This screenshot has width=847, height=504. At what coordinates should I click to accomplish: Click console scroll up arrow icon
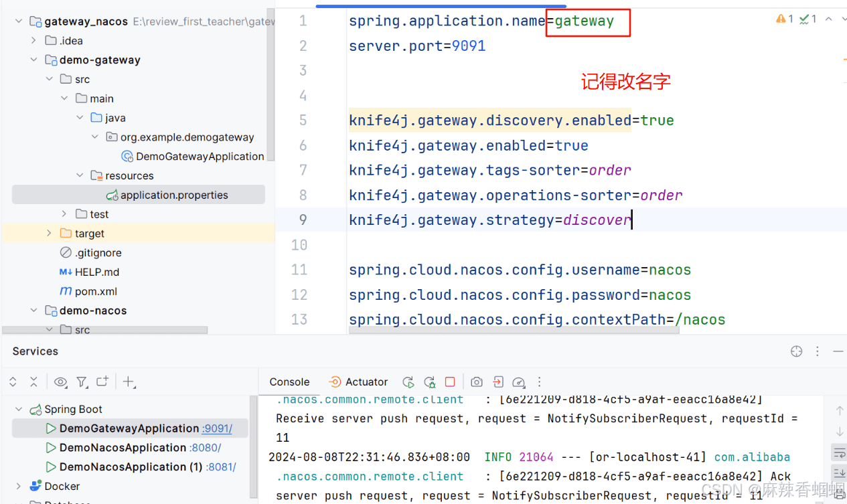840,410
